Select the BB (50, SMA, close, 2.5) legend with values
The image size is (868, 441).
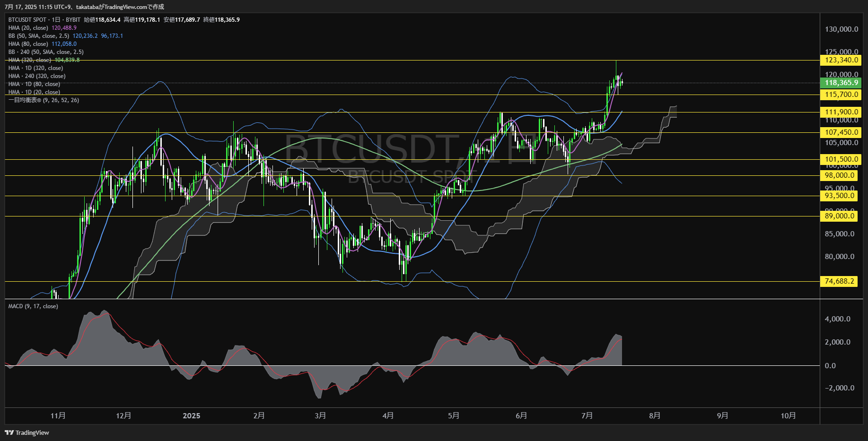click(66, 36)
